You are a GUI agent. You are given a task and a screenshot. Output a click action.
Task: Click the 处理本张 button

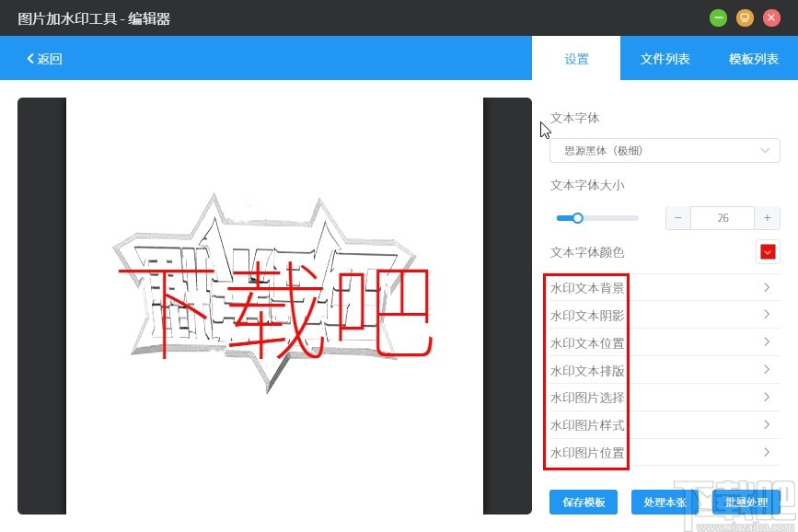click(x=663, y=502)
